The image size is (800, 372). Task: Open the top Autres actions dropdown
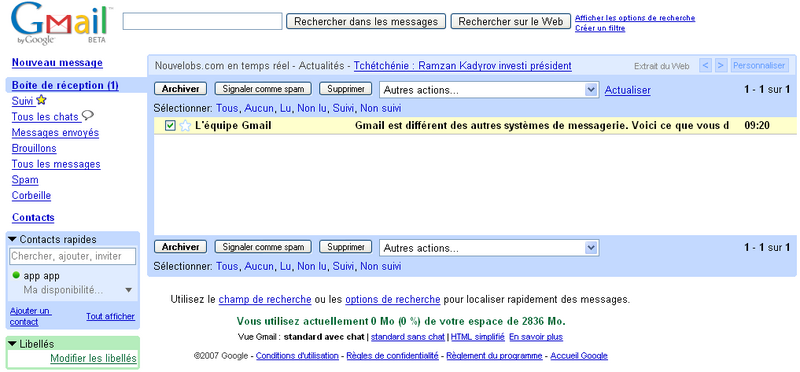(489, 90)
